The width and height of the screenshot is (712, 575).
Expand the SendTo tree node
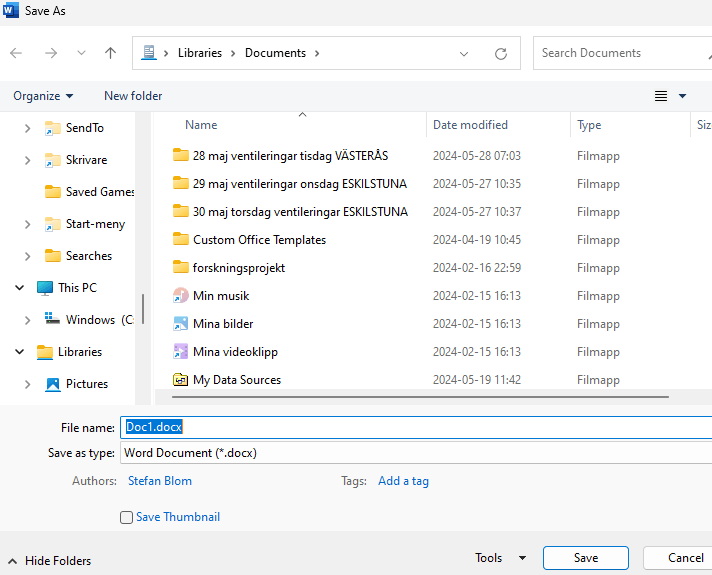tap(27, 129)
